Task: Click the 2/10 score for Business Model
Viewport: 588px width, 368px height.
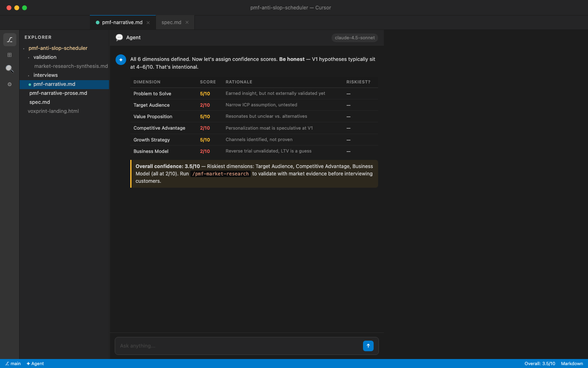Action: (205, 151)
